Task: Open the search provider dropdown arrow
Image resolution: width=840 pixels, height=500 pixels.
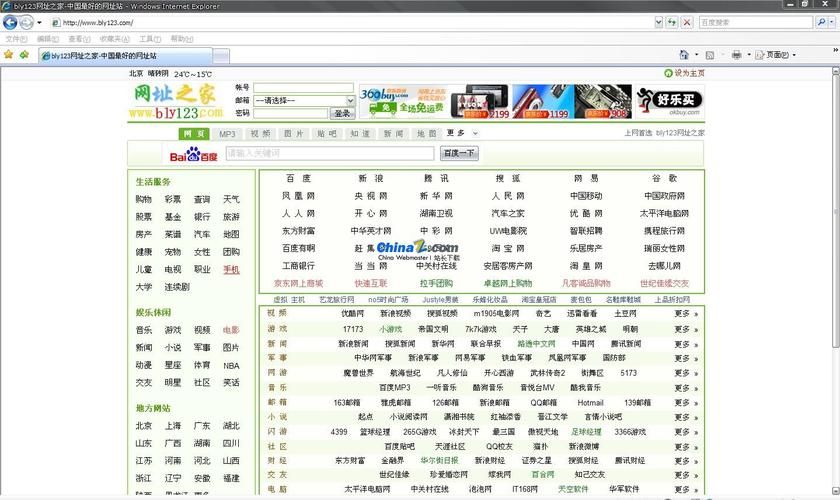Action: (x=832, y=23)
